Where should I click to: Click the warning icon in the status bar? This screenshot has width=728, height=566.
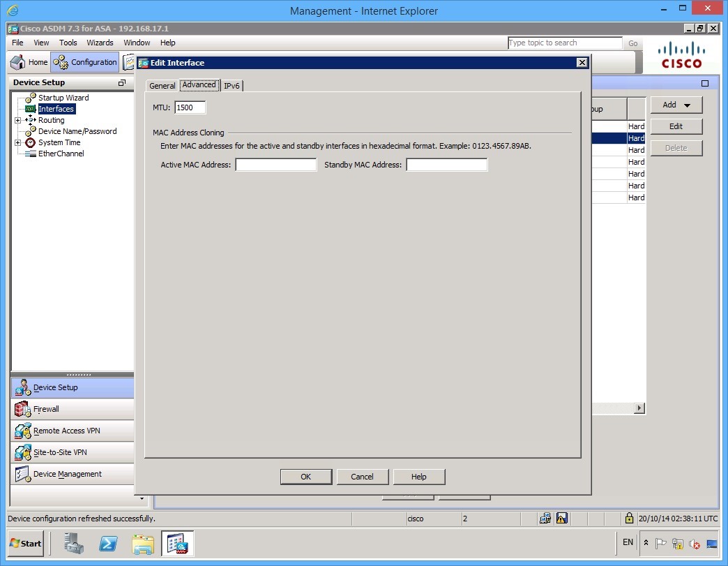coord(561,518)
